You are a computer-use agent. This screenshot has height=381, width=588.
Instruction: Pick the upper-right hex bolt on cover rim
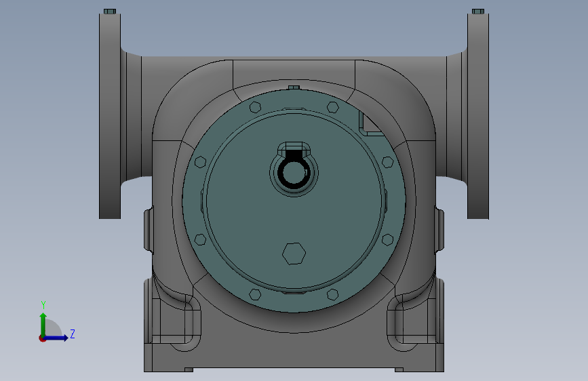[x=333, y=107]
